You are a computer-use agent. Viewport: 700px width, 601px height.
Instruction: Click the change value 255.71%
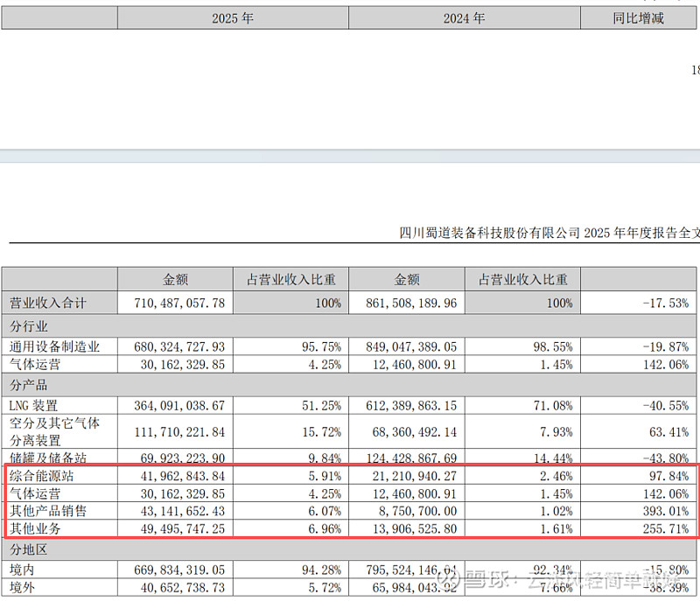tap(666, 528)
